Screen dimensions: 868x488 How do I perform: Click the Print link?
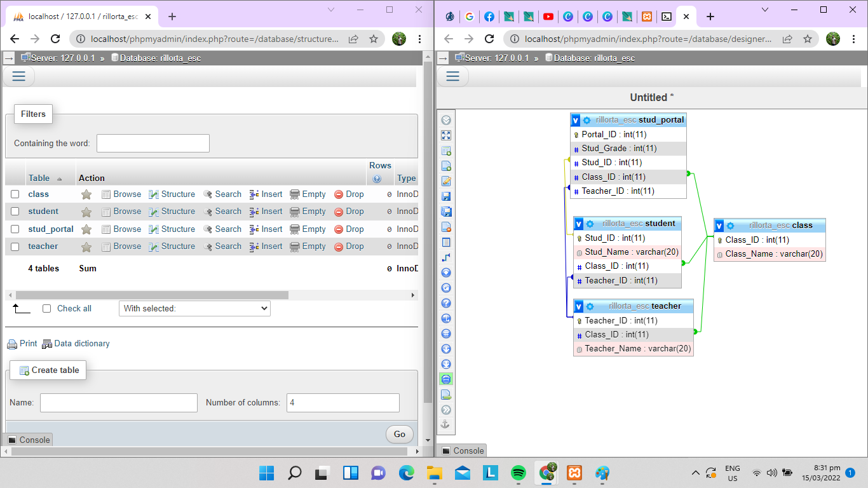click(22, 344)
